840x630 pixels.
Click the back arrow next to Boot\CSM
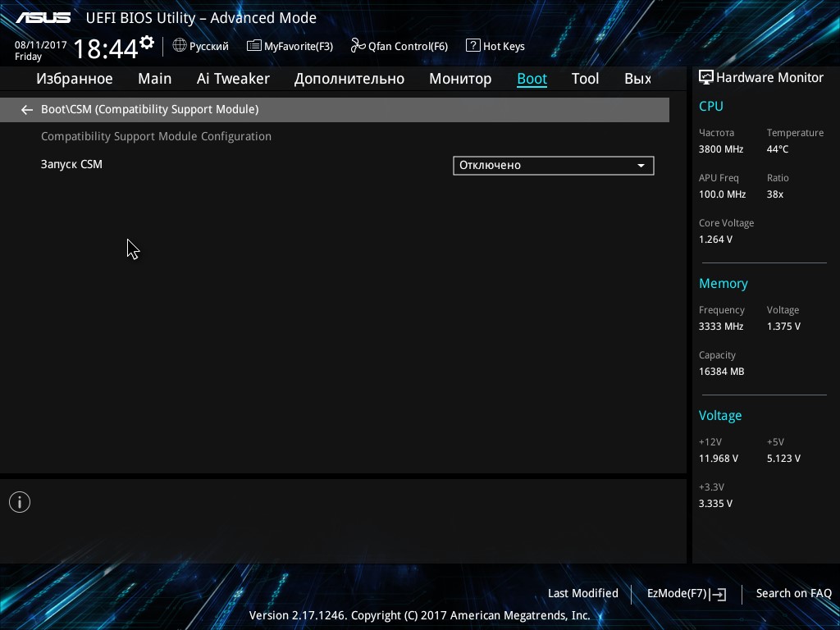[x=27, y=110]
